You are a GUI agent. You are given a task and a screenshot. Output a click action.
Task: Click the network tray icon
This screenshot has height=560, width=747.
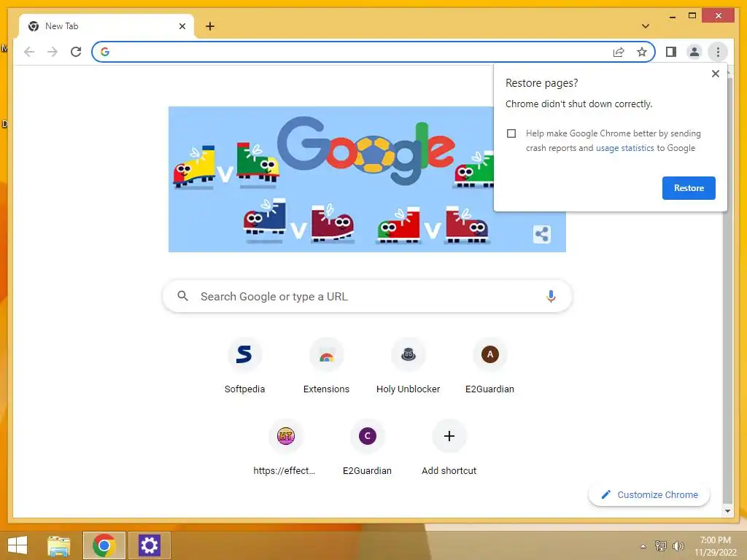(661, 545)
